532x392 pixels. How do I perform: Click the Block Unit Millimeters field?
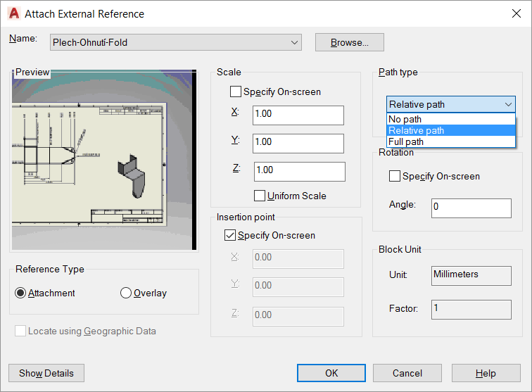(x=471, y=276)
